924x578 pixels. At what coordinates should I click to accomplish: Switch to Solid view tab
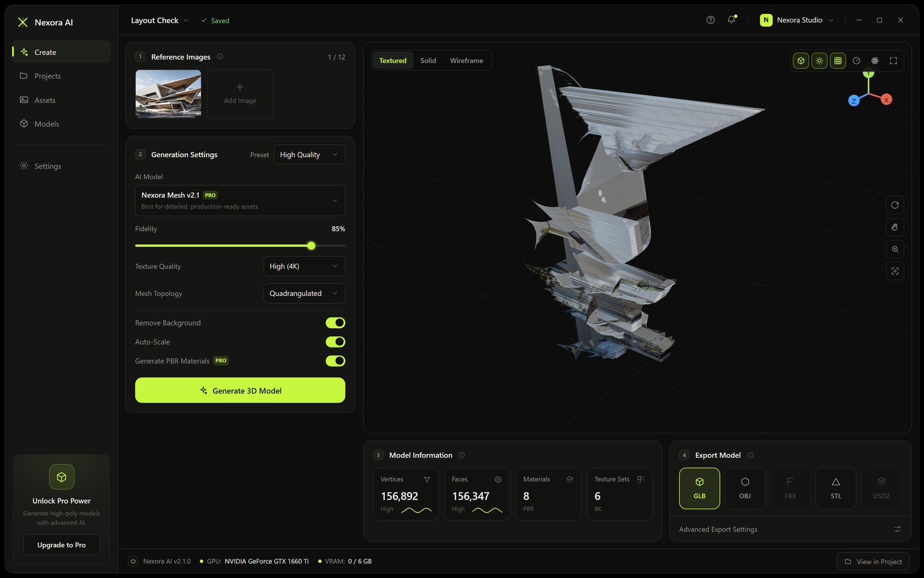click(428, 61)
